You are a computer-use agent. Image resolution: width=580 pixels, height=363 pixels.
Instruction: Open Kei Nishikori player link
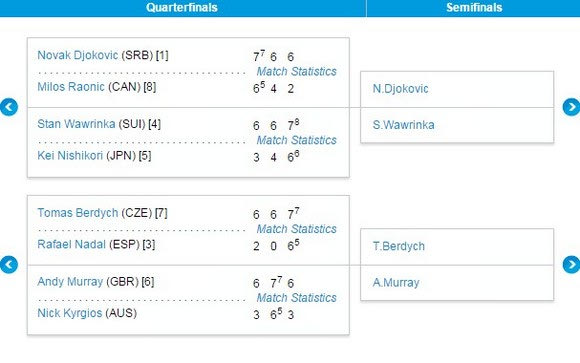coord(70,155)
